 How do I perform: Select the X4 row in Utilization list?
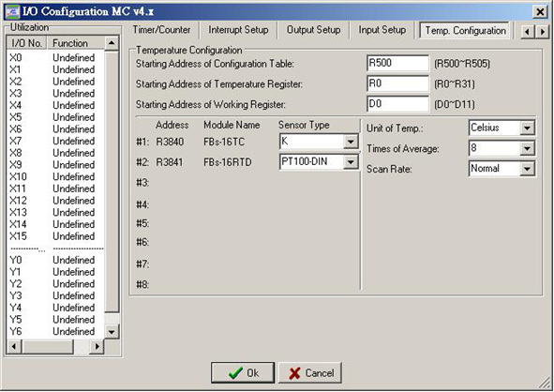[55, 105]
